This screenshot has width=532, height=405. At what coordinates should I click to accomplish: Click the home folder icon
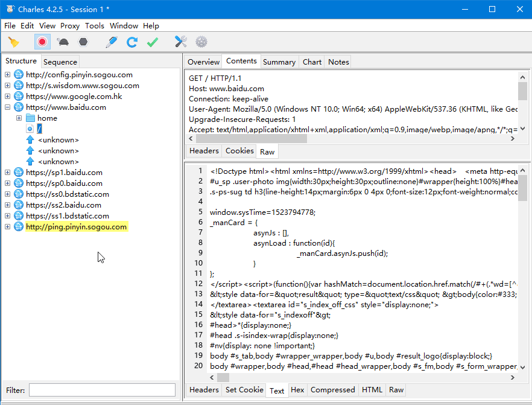tap(31, 118)
